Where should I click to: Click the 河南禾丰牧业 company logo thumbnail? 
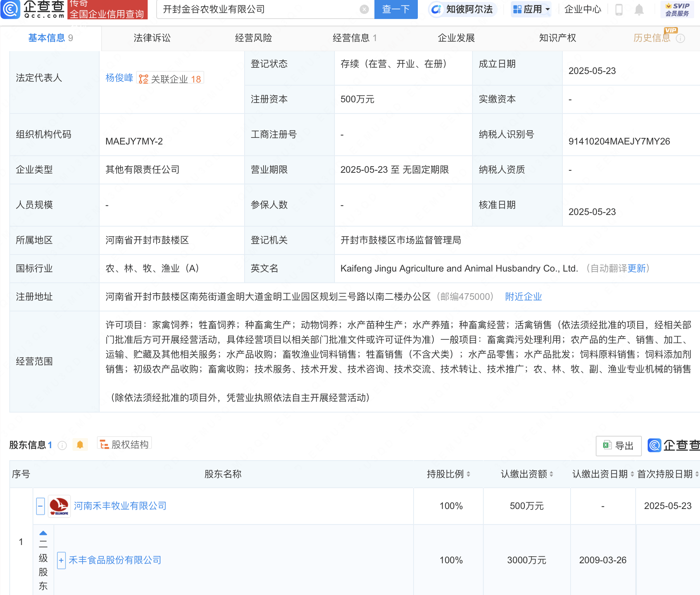tap(59, 506)
